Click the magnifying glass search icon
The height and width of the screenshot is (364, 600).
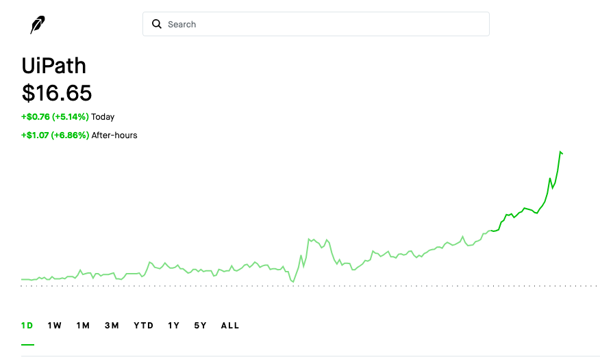click(157, 24)
